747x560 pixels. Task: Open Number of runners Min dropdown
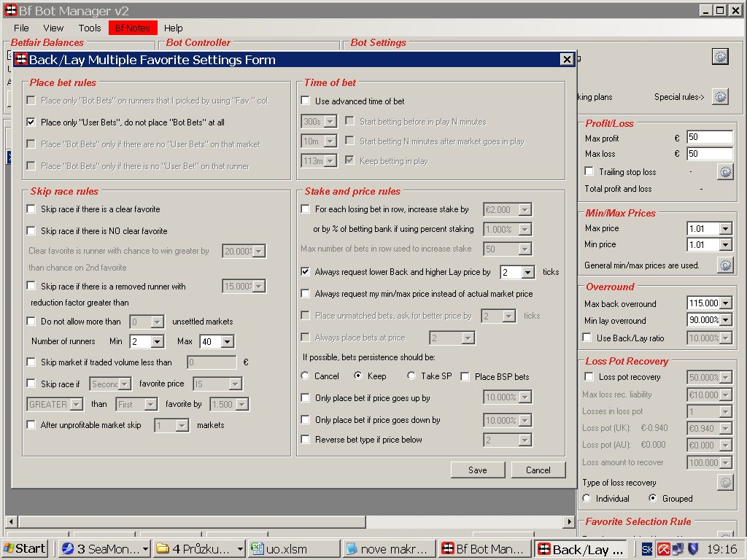tap(158, 341)
